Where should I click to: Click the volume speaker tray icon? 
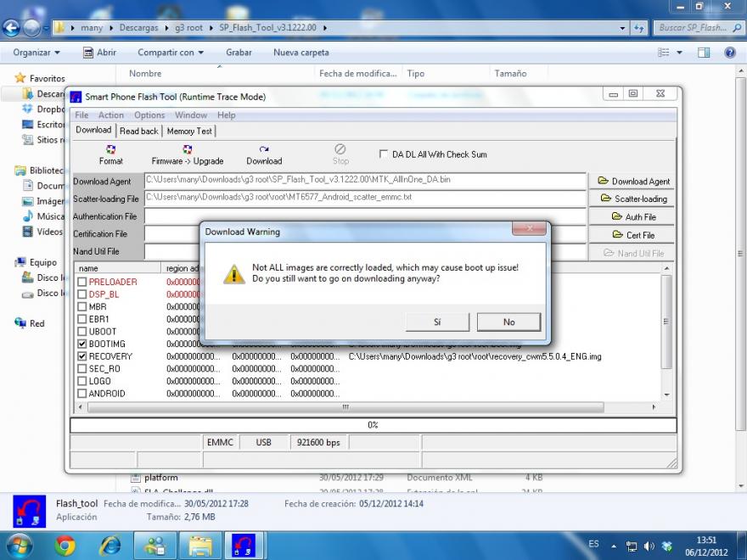(649, 546)
